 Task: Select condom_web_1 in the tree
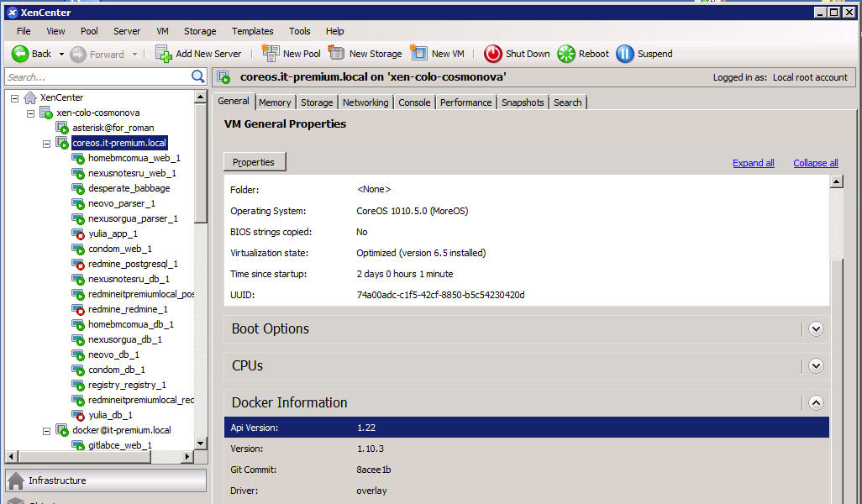[x=120, y=249]
